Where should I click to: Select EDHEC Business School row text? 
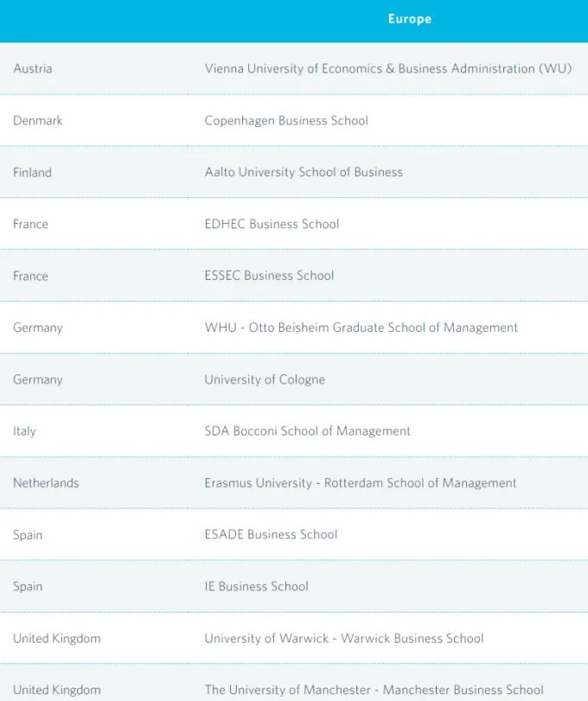272,224
